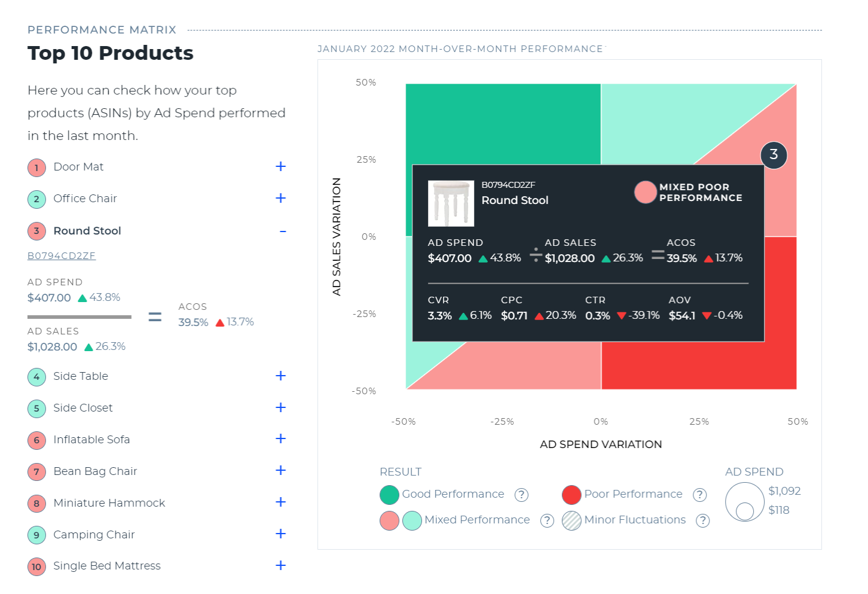Click the red number badge beside Door Mat
Viewport: 868px width, 594px height.
coord(36,167)
